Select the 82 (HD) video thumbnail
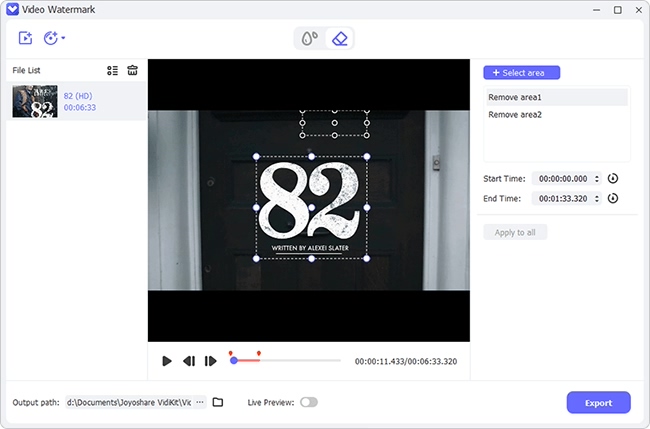650x429 pixels. [35, 102]
